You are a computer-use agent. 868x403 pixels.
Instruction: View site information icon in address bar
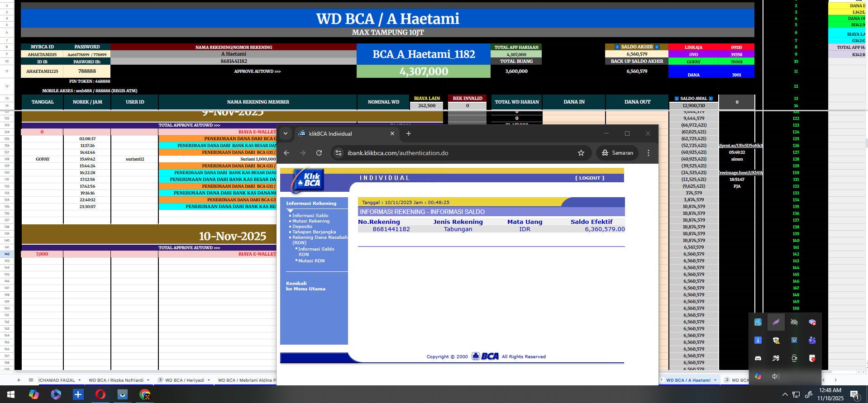339,153
